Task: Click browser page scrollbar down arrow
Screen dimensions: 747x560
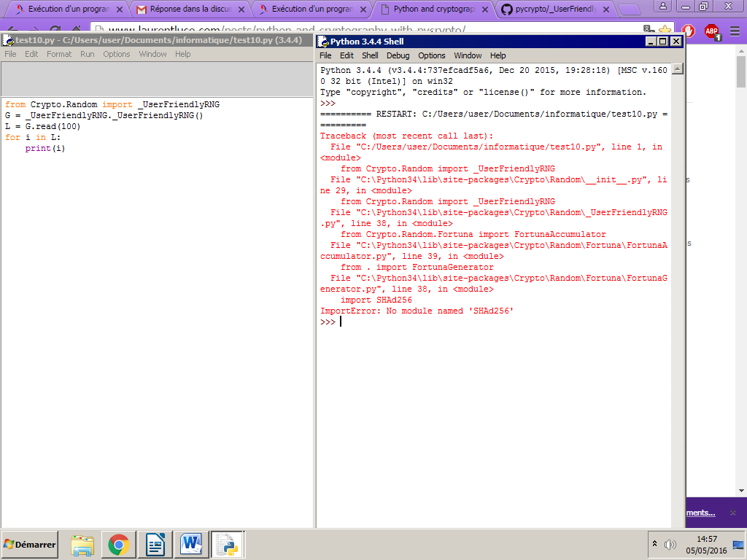Action: click(x=741, y=491)
